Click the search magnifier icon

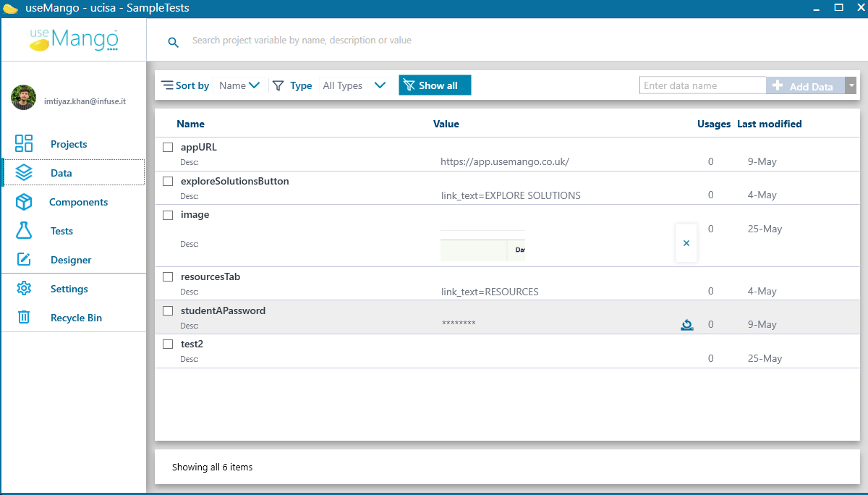click(173, 42)
